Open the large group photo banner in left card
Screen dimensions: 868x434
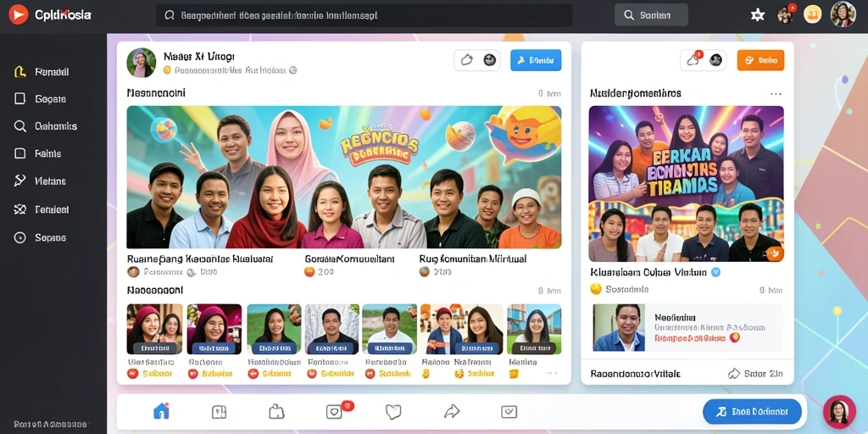point(344,177)
